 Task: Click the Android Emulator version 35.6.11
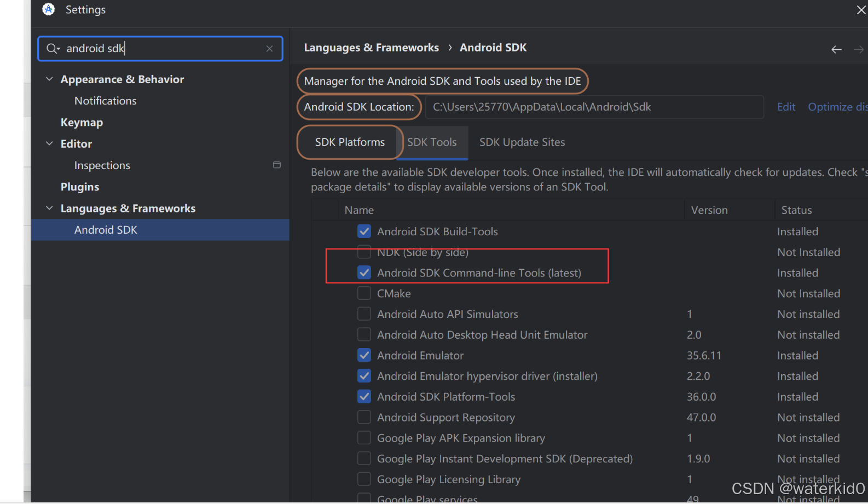(704, 355)
